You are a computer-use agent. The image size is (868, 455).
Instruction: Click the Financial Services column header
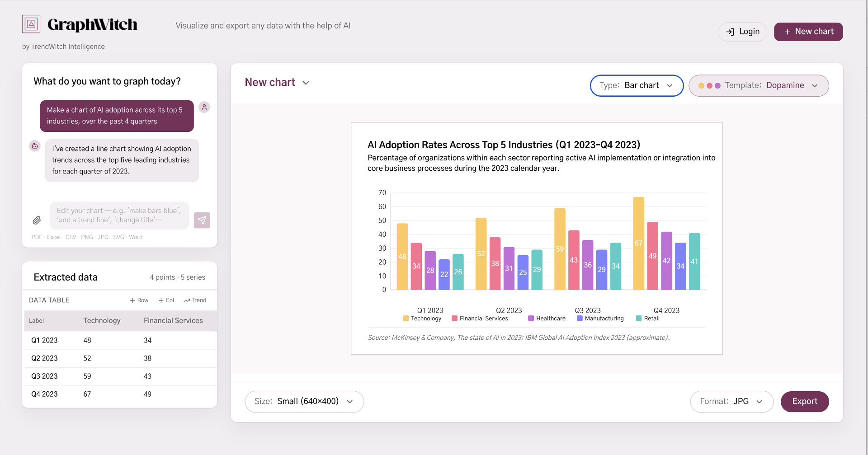point(173,320)
